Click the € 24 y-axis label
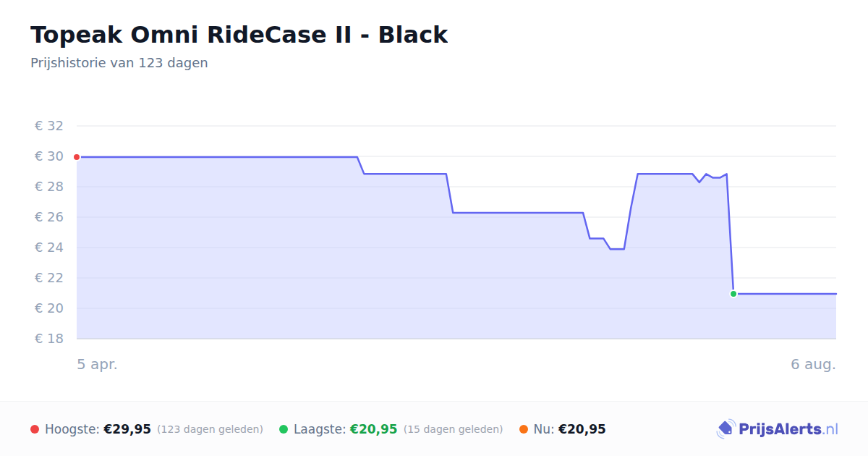Viewport: 868px width, 456px height. [49, 248]
